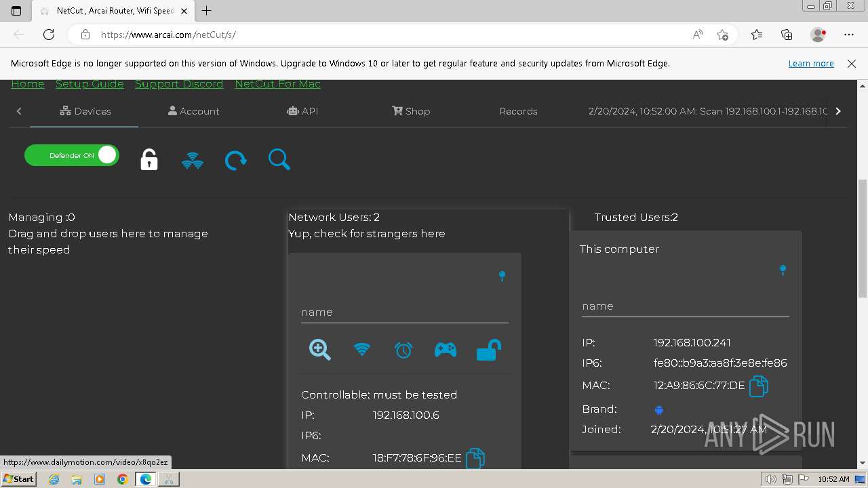Image resolution: width=868 pixels, height=488 pixels.
Task: Open Chrome from the taskbar
Action: (122, 479)
